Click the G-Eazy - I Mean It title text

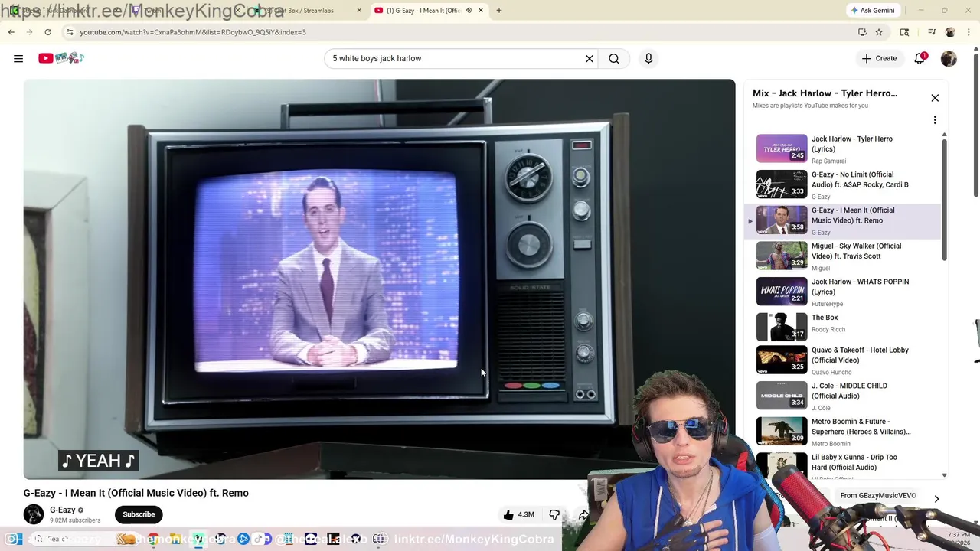click(136, 493)
